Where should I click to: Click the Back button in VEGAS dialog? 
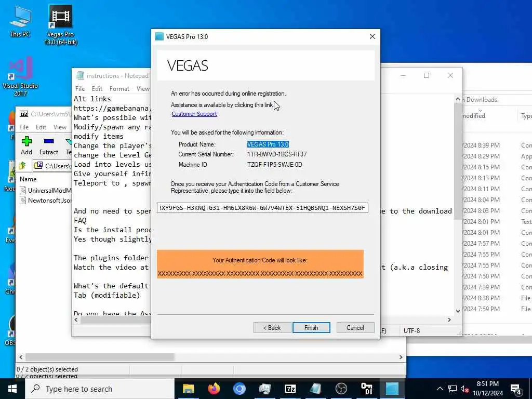(x=272, y=328)
